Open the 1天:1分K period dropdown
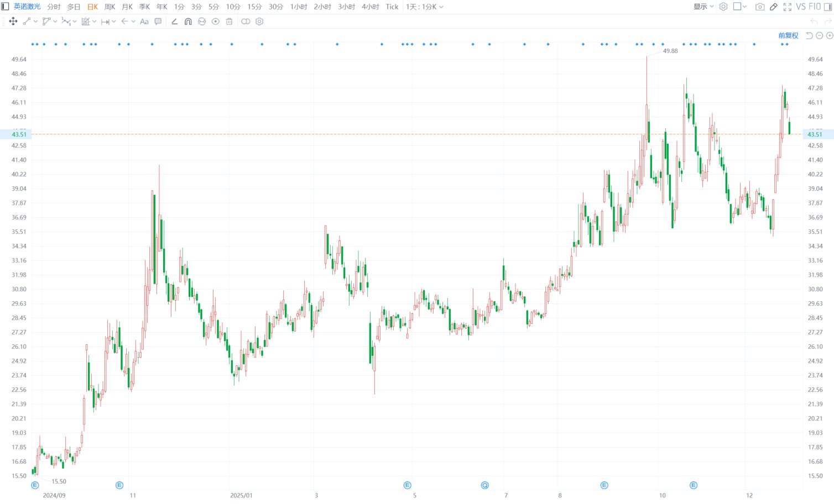This screenshot has width=834, height=504. (x=424, y=7)
